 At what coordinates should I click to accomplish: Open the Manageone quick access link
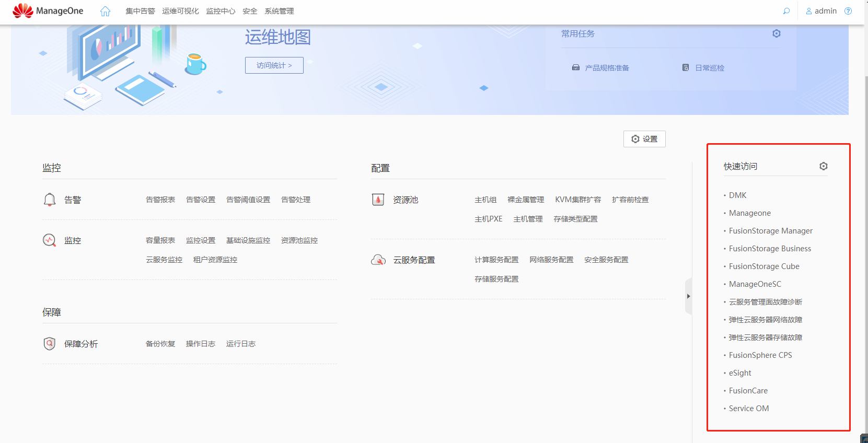[x=750, y=213]
